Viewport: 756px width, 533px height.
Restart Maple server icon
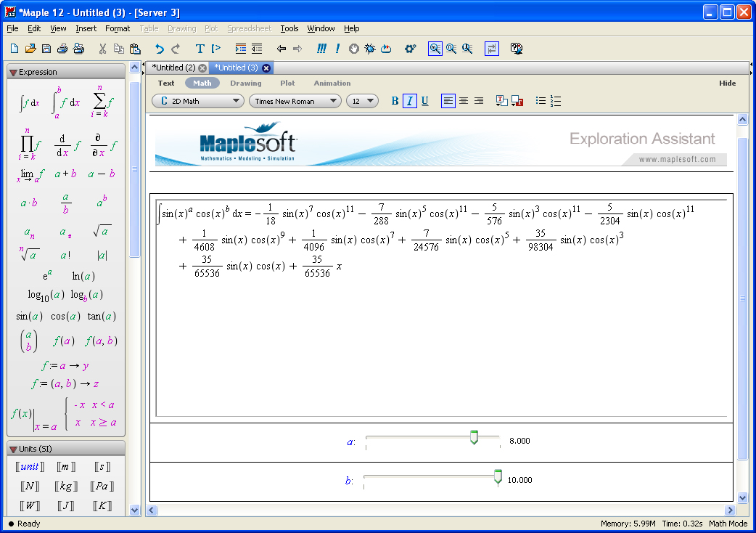tap(386, 48)
